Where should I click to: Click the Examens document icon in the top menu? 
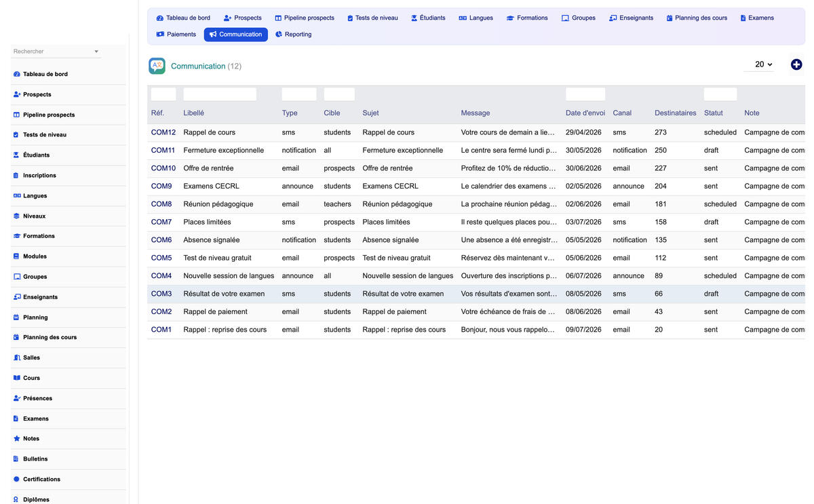743,18
